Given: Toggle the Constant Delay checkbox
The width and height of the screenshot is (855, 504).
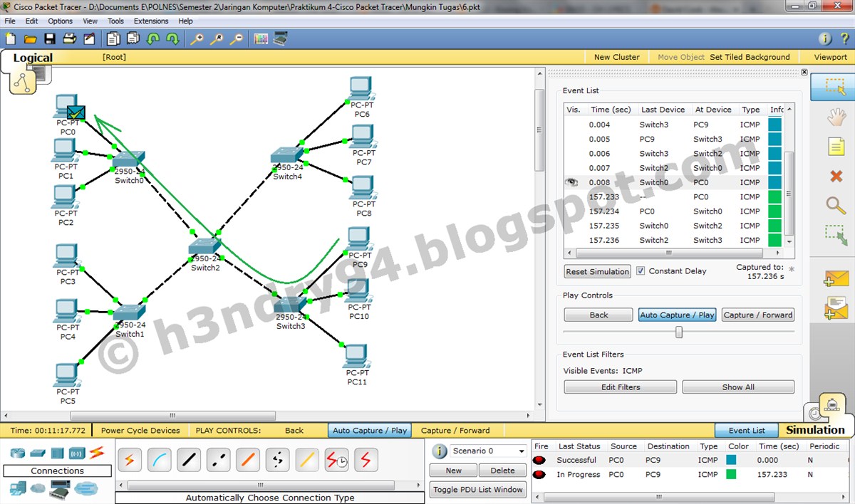Looking at the screenshot, I should (641, 271).
